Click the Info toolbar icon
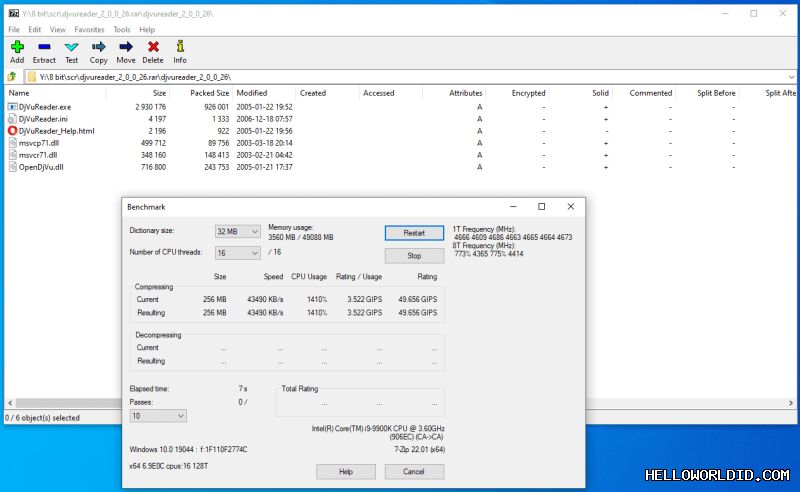 [180, 46]
